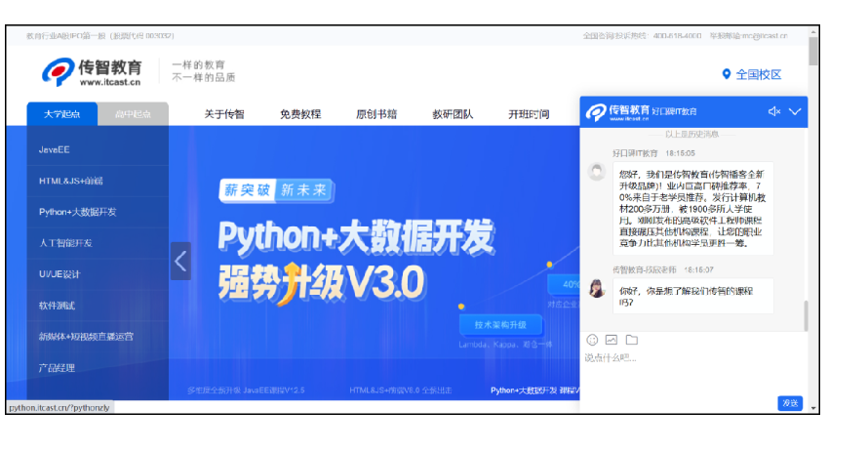868x451 pixels.
Task: Select JavaEE课程V12.5 banner slide label
Action: 246,390
